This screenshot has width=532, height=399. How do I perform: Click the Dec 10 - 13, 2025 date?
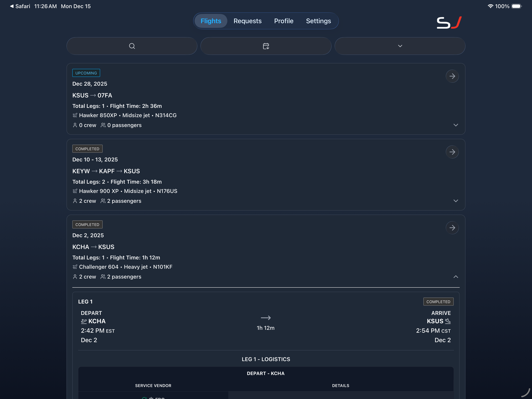coord(95,160)
